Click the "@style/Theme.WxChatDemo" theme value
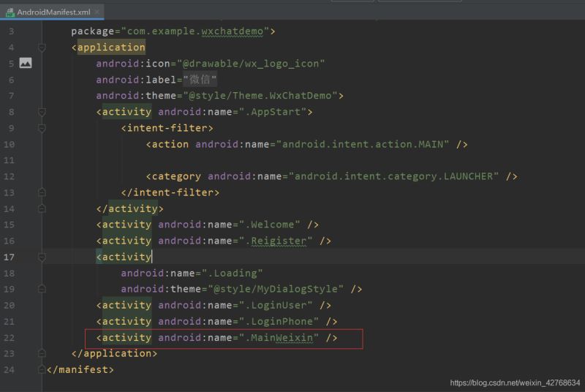Screen dimensions: 585x392 (260, 96)
